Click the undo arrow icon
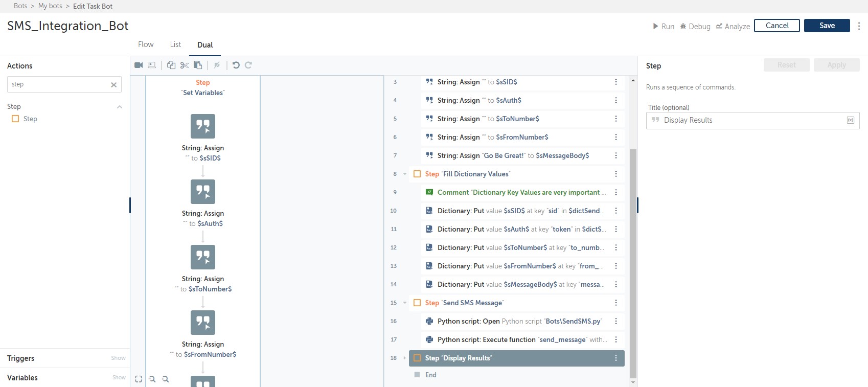 (x=236, y=65)
